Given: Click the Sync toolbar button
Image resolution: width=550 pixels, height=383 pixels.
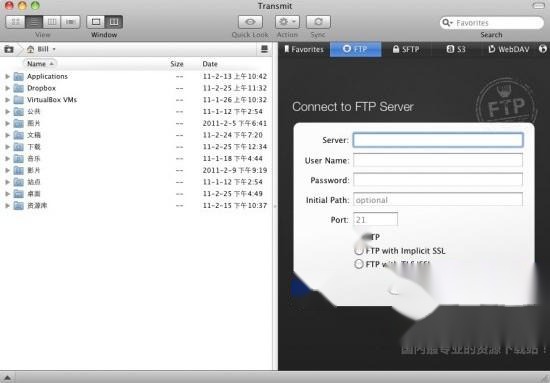Looking at the screenshot, I should pyautogui.click(x=318, y=22).
